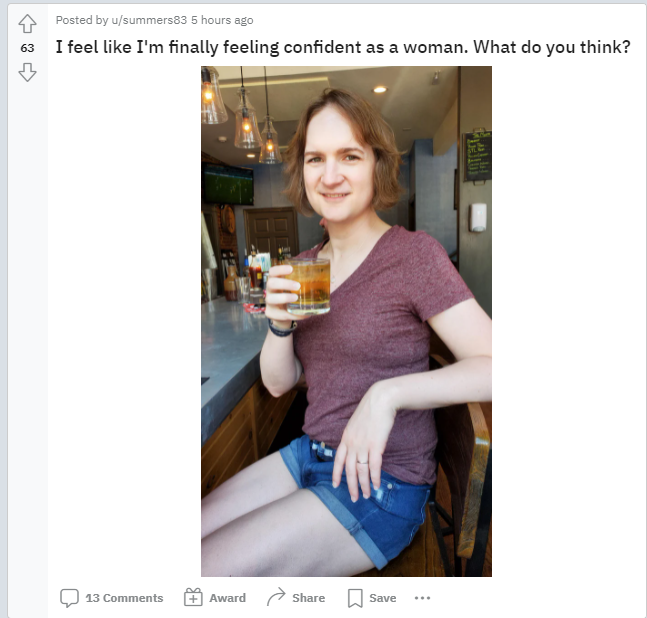Upvote the post by u/summers83

(27, 24)
